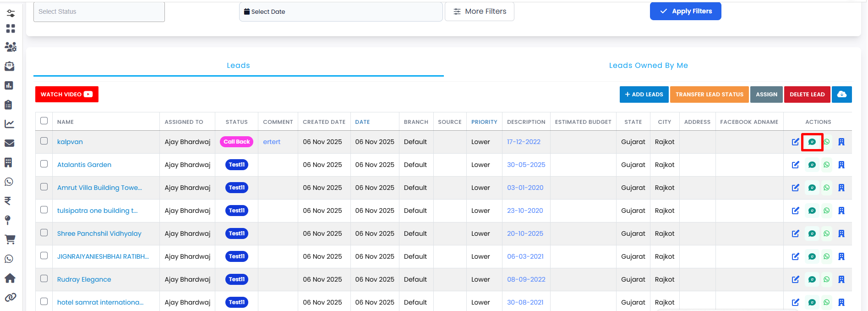Open WhatsApp for Rudray Elegance lead
The height and width of the screenshot is (311, 868).
pos(826,279)
